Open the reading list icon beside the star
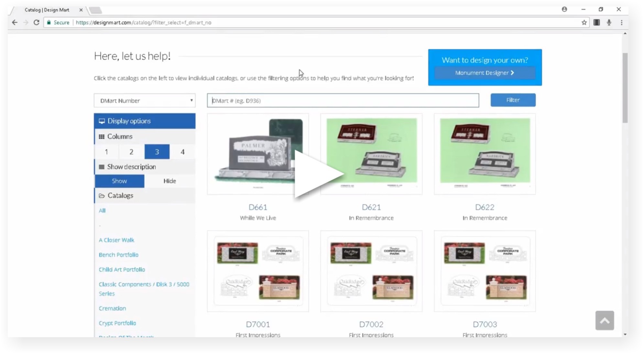The height and width of the screenshot is (354, 644). (x=596, y=22)
